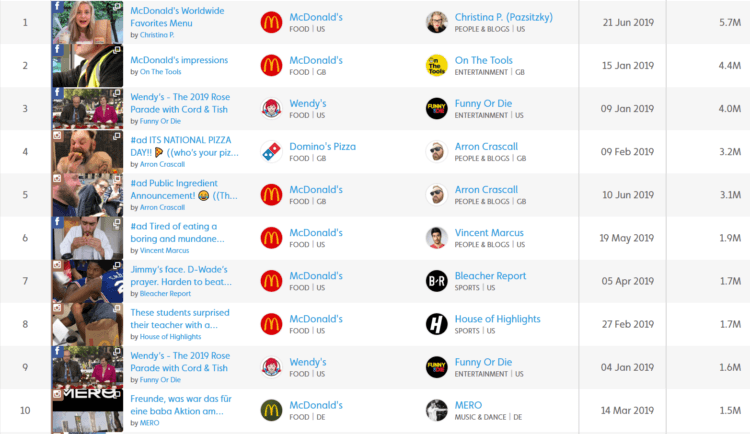750x434 pixels.
Task: Open '#ad Public Ingredient Announcement!' post link
Action: [184, 189]
